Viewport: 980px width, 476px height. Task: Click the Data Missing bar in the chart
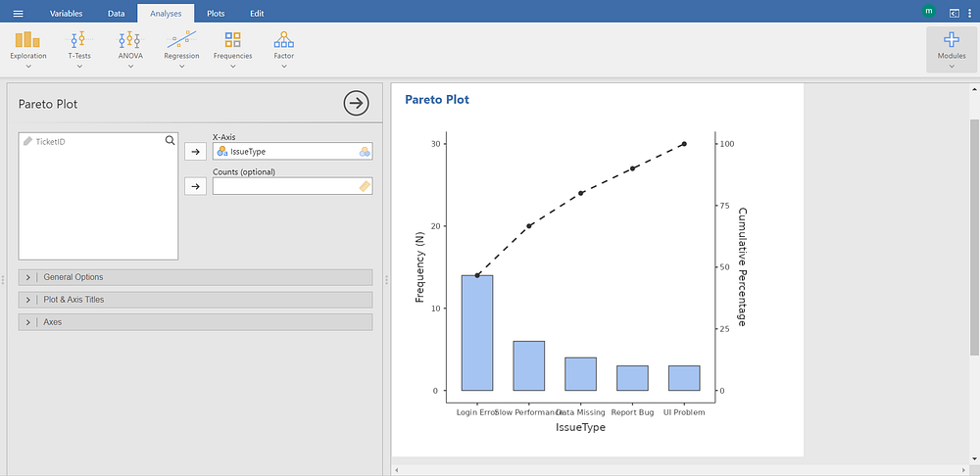(580, 374)
